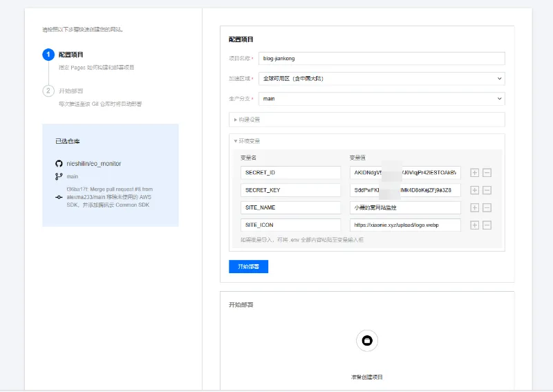Remove the SECRET_ID variable row
The height and width of the screenshot is (392, 553).
click(487, 173)
